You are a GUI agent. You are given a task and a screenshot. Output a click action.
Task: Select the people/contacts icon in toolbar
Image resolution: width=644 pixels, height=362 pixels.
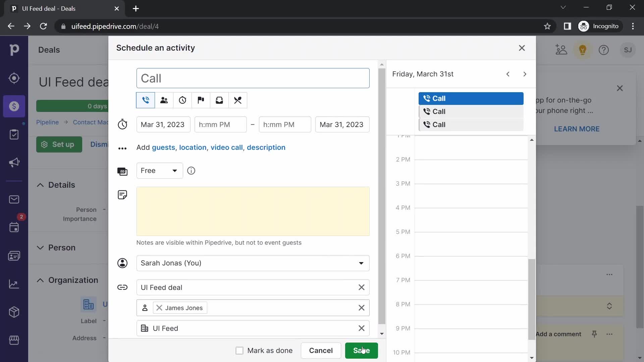(x=164, y=100)
